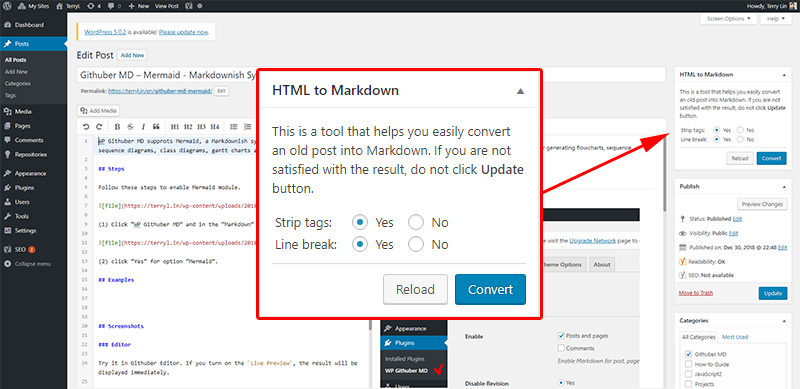The image size is (800, 389).
Task: Click the post title input field
Action: (x=371, y=75)
